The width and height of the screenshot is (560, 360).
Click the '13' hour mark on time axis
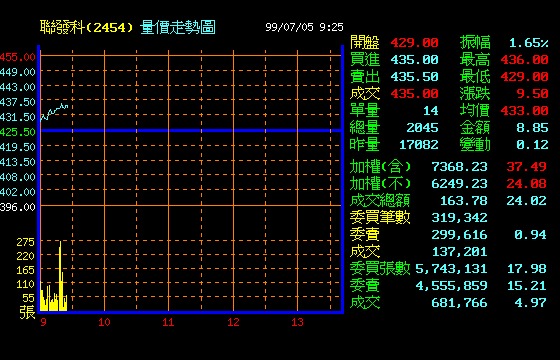[x=297, y=322]
